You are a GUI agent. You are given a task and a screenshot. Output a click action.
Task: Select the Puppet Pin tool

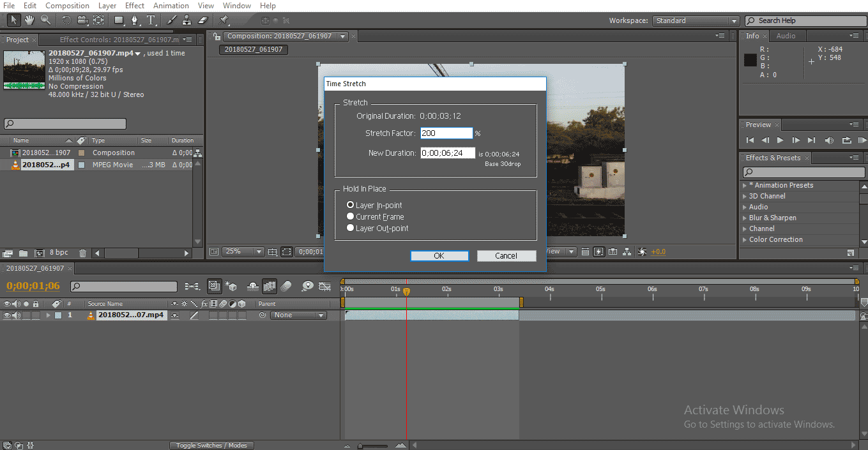point(224,20)
